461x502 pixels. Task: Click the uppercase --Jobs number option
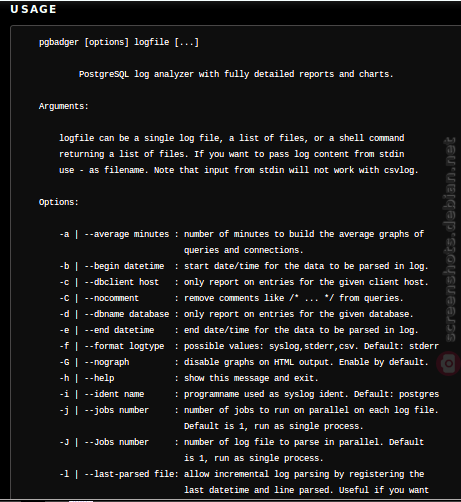point(117,442)
